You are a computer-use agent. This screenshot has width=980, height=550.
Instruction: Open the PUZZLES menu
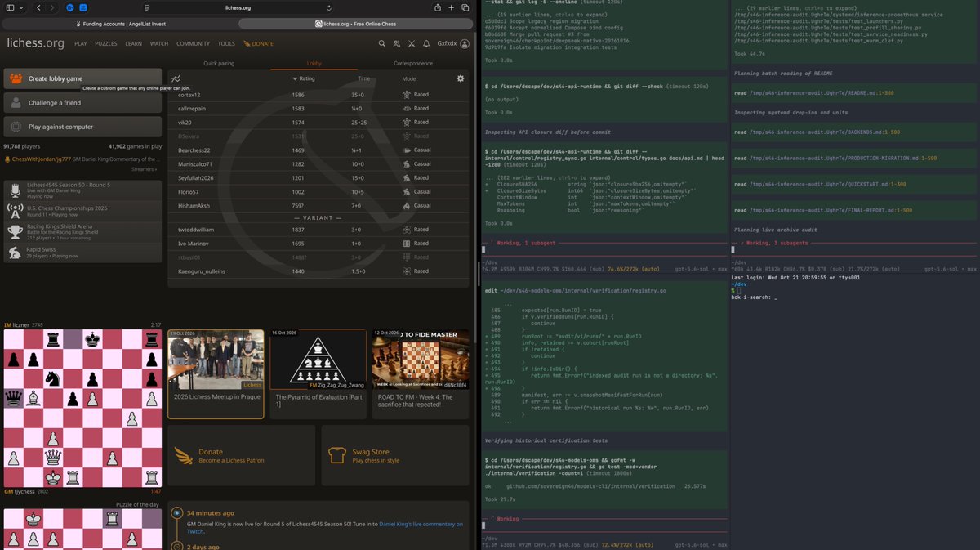coord(106,44)
